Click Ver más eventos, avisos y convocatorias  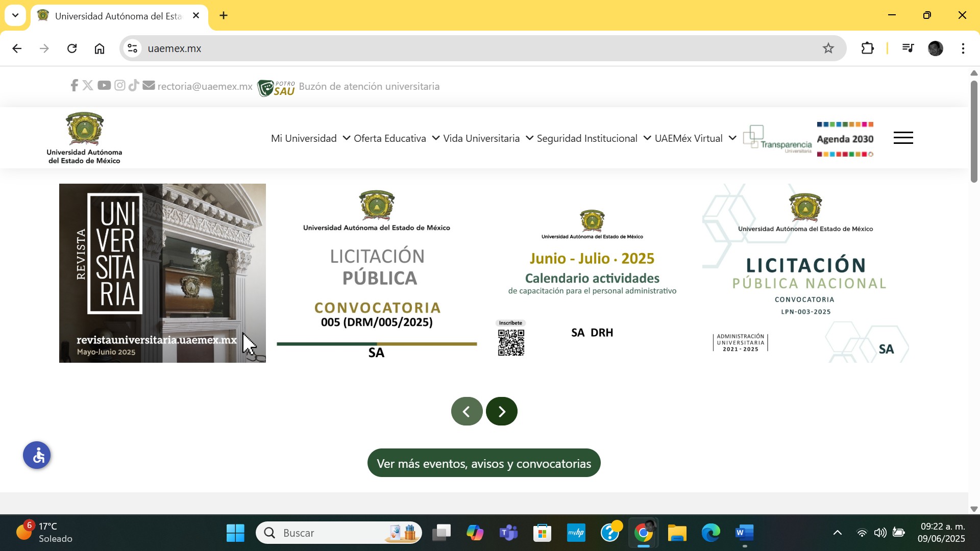tap(484, 463)
